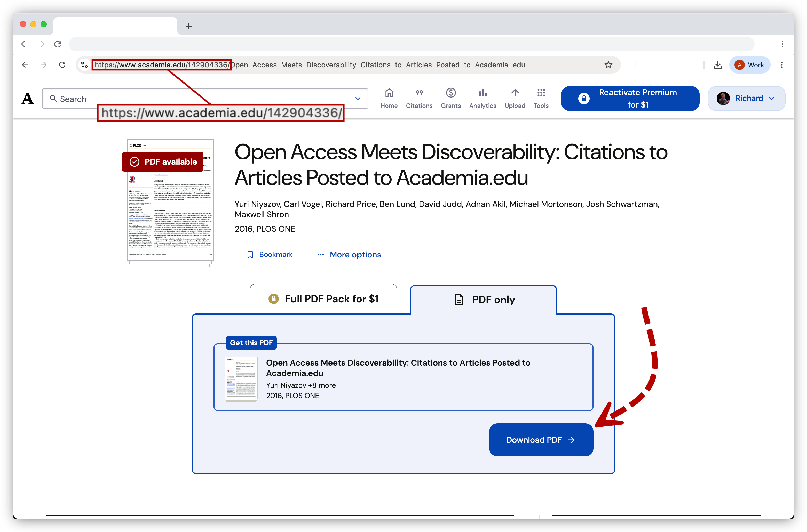The height and width of the screenshot is (532, 807).
Task: Open outer browser three-dot menu
Action: pos(782,44)
